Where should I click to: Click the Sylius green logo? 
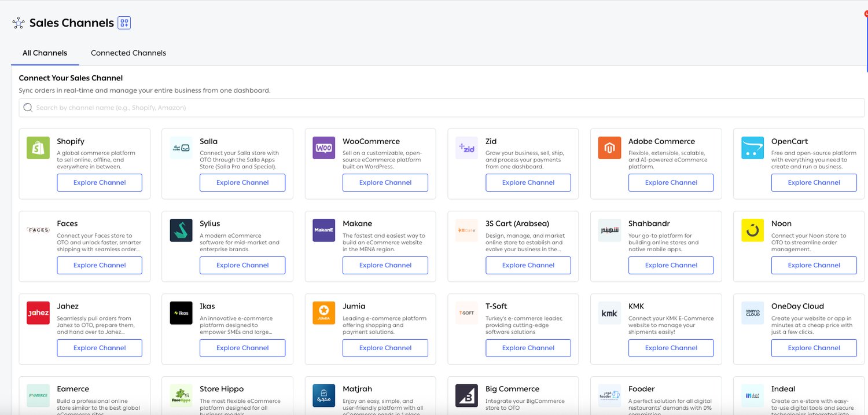click(181, 230)
